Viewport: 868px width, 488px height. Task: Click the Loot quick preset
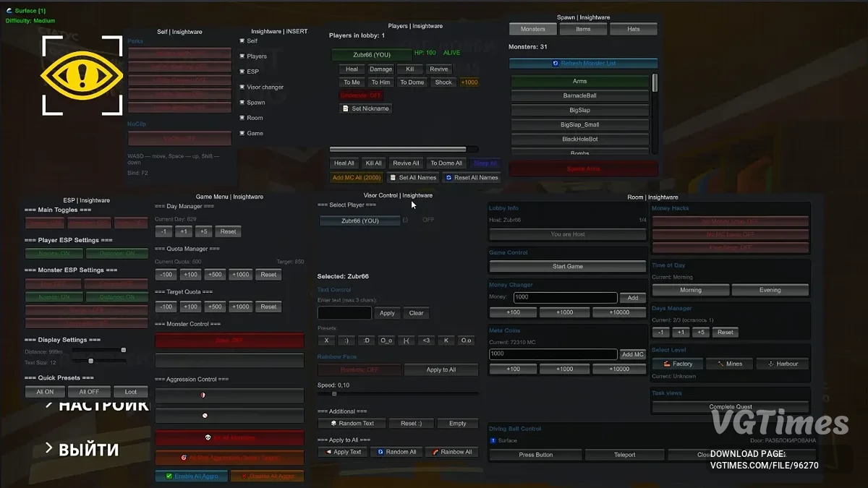click(x=130, y=392)
